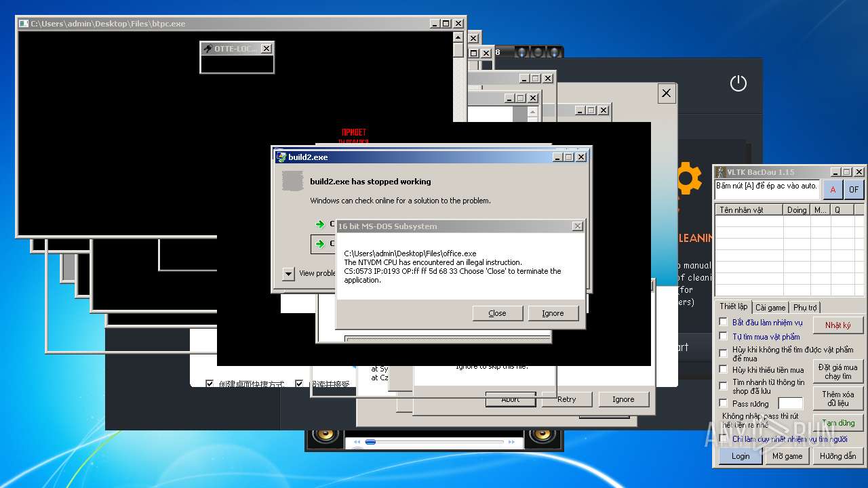The width and height of the screenshot is (868, 488).
Task: Sort by Tên nhân vật column header
Action: tap(749, 210)
